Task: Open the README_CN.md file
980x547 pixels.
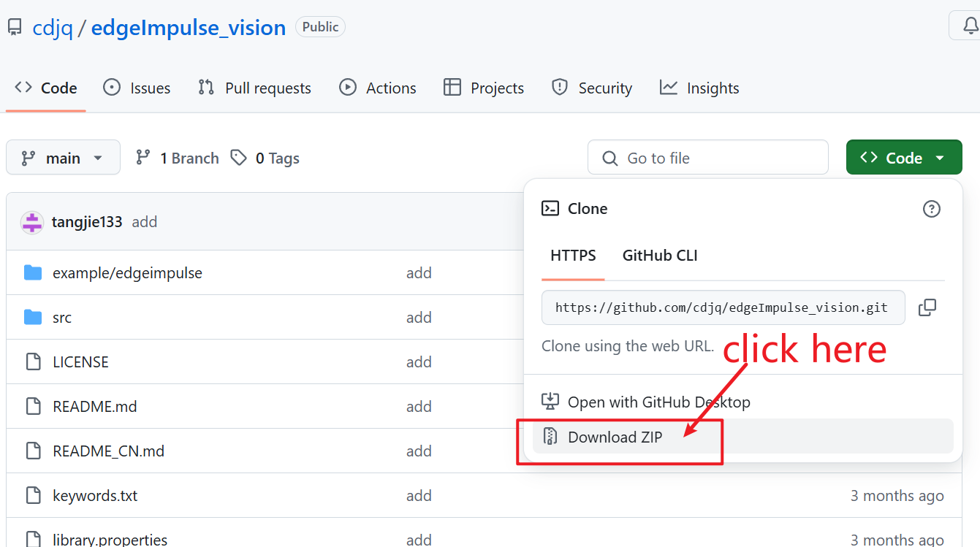Action: (109, 451)
